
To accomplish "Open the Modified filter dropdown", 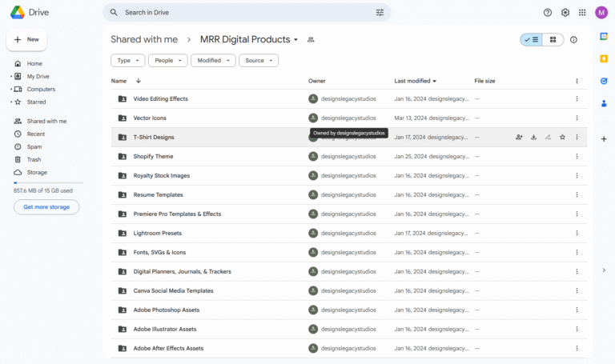I will (213, 60).
